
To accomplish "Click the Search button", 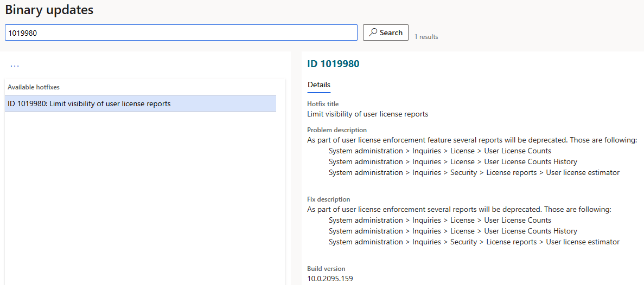I will point(386,33).
